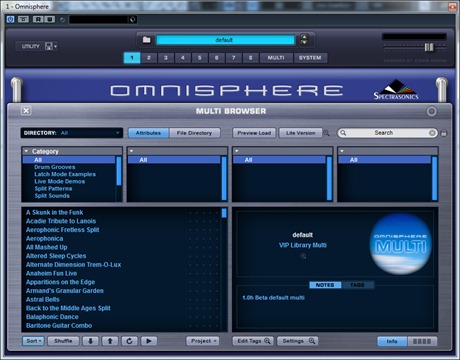This screenshot has height=360, width=460.
Task: Switch to the TAGS tab
Action: point(357,285)
